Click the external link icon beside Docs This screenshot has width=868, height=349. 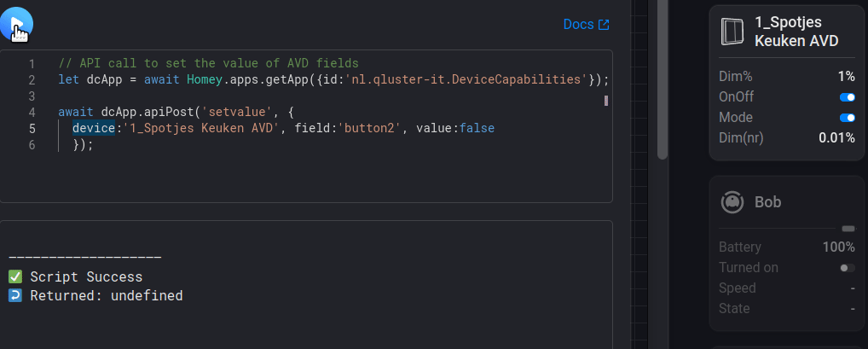click(604, 25)
